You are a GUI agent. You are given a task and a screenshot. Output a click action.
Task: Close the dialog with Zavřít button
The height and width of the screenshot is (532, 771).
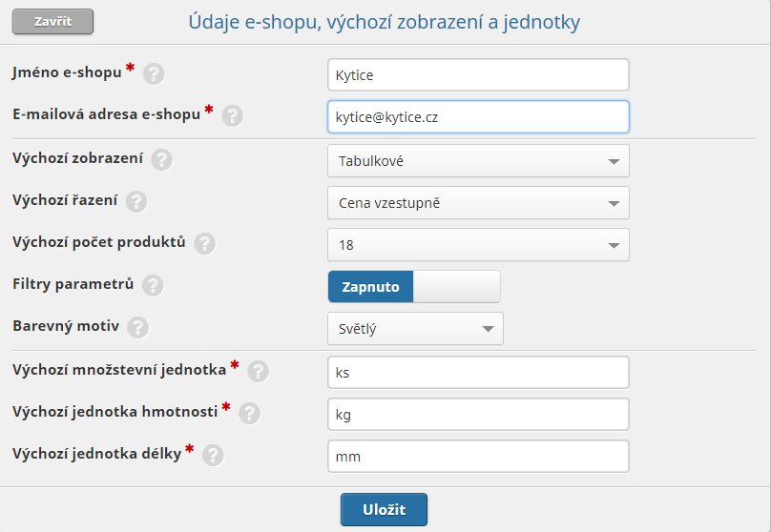pyautogui.click(x=53, y=22)
